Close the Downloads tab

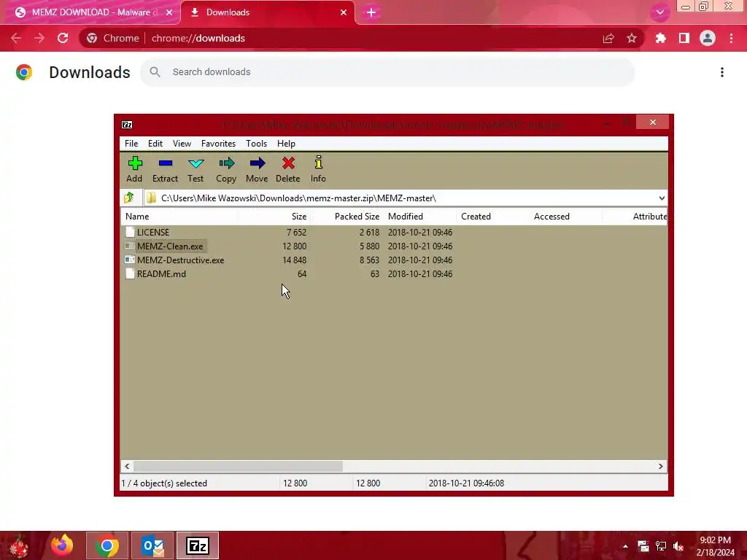344,12
